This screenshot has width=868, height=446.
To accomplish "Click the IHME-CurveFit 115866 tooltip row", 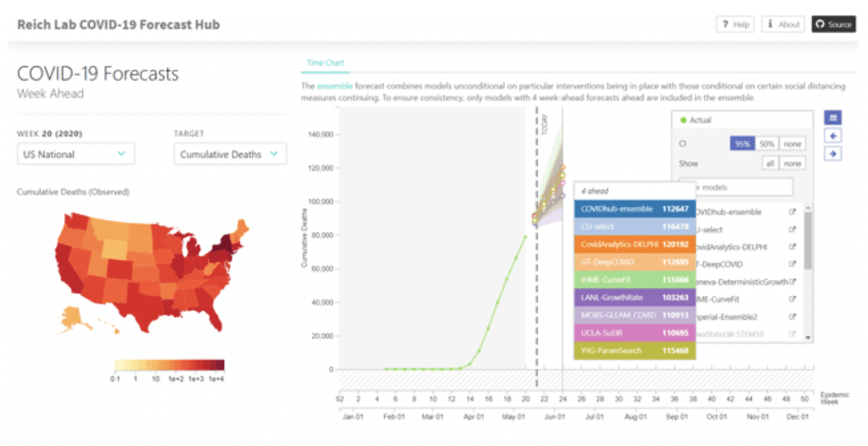I will [x=635, y=280].
